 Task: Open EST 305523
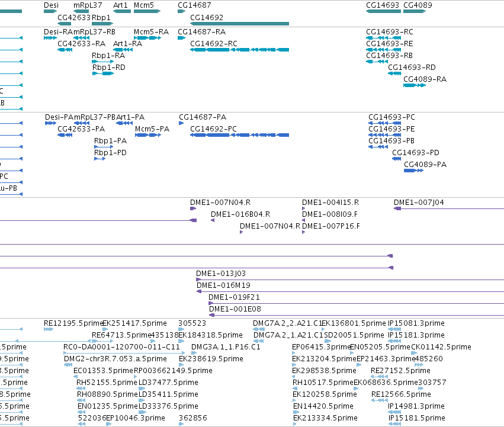click(x=181, y=329)
